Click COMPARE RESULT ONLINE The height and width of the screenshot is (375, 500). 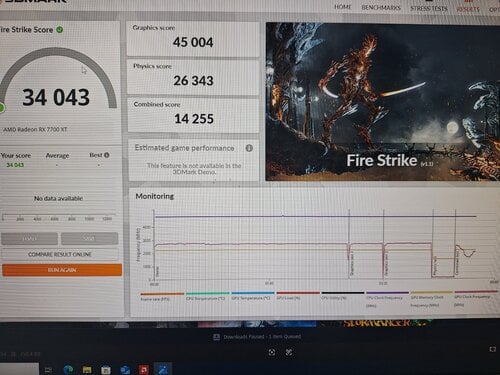tap(60, 254)
